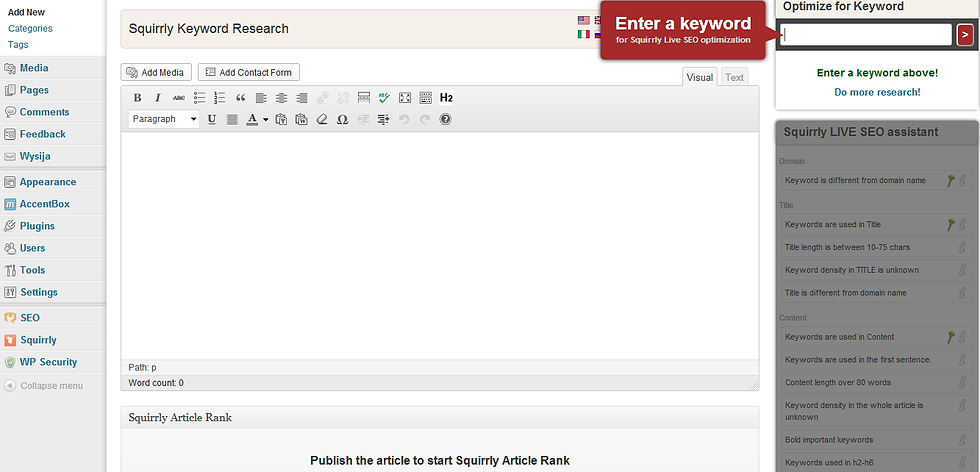Align text right
Screen dimensions: 980x472
tap(302, 98)
